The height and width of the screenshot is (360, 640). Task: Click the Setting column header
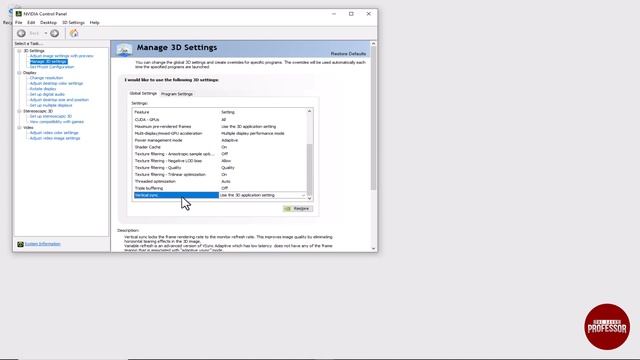[228, 112]
